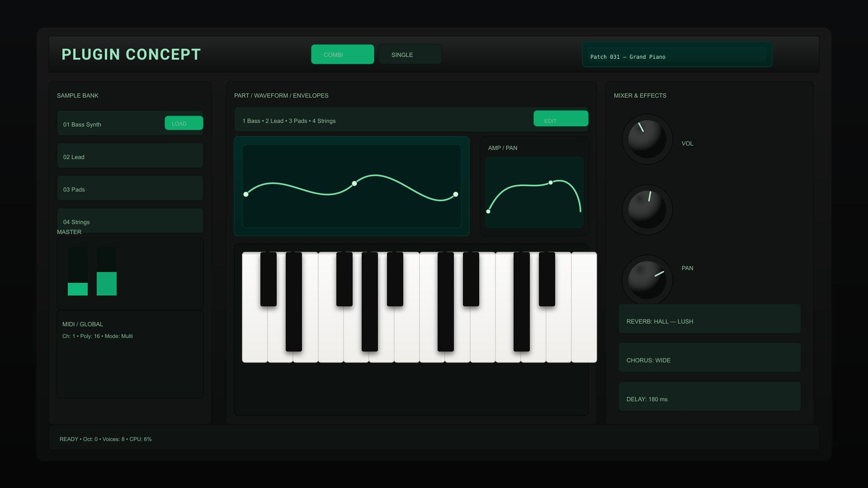
Task: Click the right endpoint of waveform curve
Action: tap(456, 194)
